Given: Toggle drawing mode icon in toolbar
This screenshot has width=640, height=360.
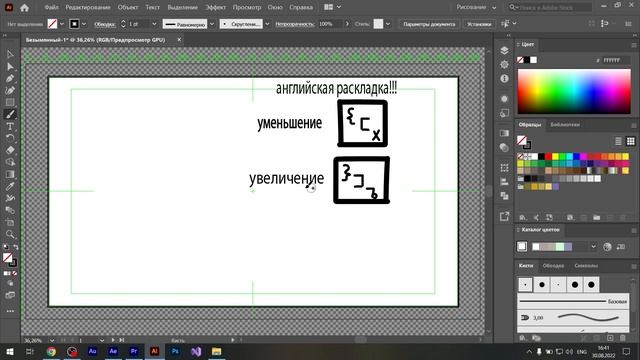Looking at the screenshot, I should point(10,283).
